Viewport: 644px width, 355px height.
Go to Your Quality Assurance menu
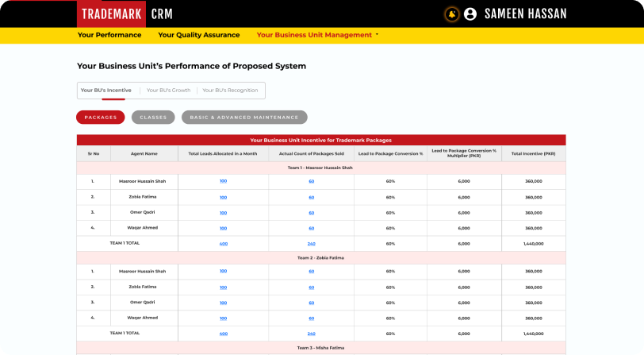[x=198, y=35]
